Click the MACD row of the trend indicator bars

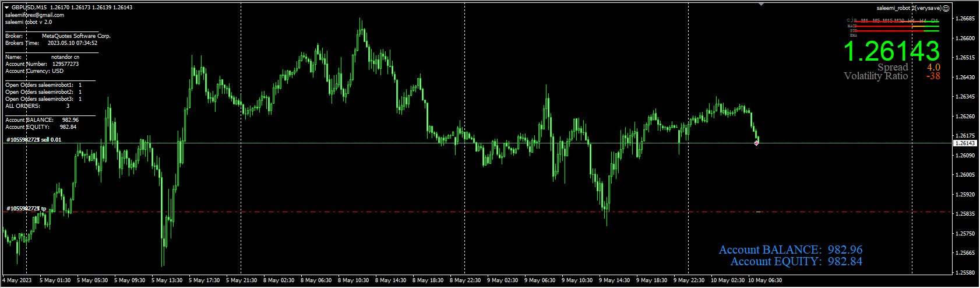click(893, 26)
